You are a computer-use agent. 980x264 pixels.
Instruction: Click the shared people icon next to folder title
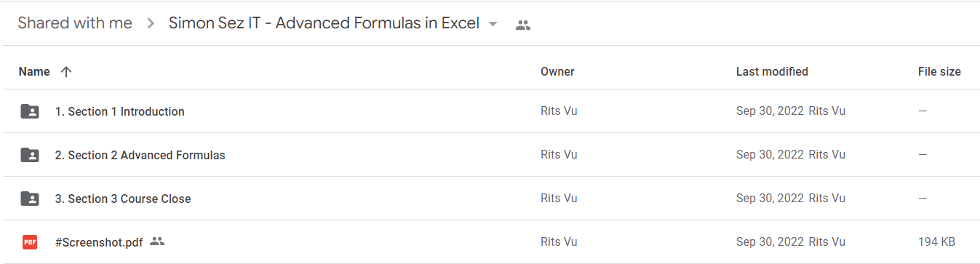523,25
